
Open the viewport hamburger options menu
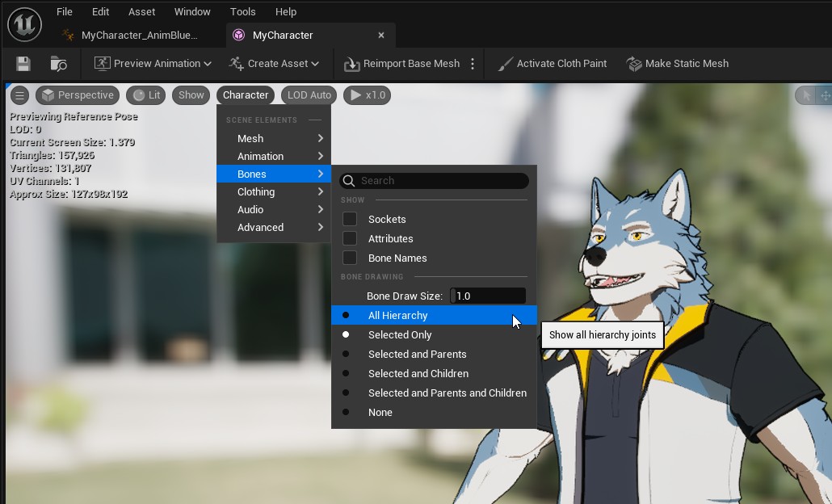(19, 95)
